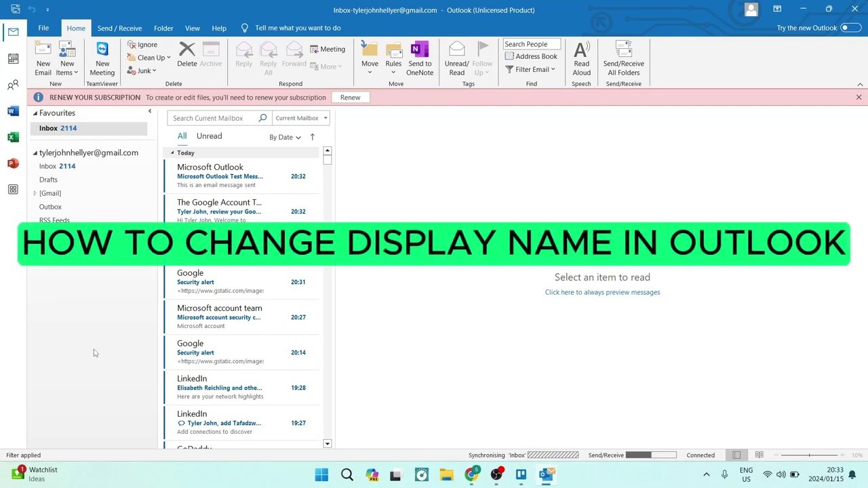The image size is (868, 488).
Task: Click the customize Quick Access Toolbar arrow
Action: 47,9
